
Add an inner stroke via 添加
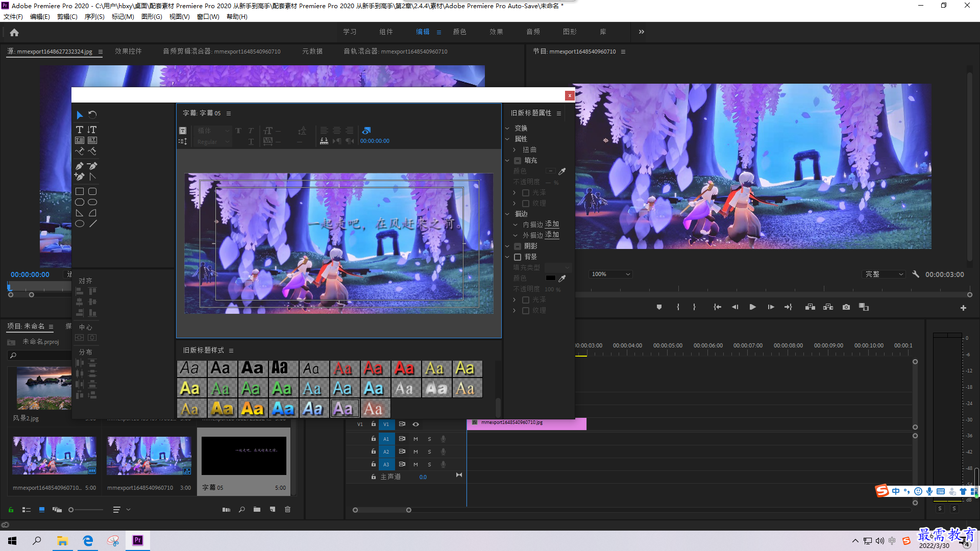[552, 224]
